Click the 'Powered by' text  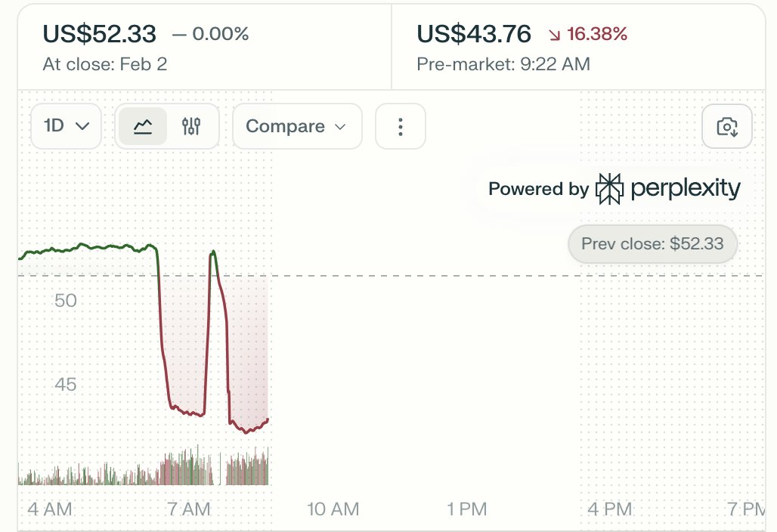[538, 189]
